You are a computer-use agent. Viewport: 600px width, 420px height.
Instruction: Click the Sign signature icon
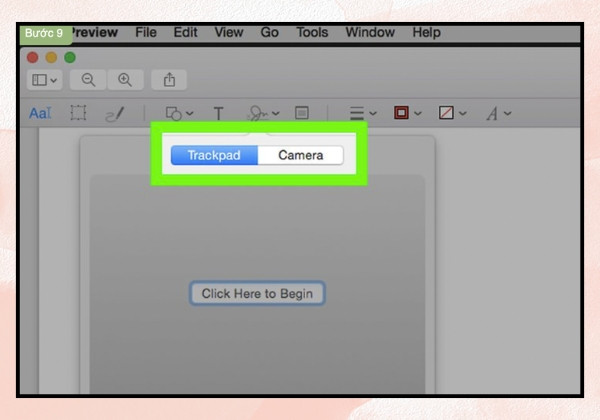(258, 113)
